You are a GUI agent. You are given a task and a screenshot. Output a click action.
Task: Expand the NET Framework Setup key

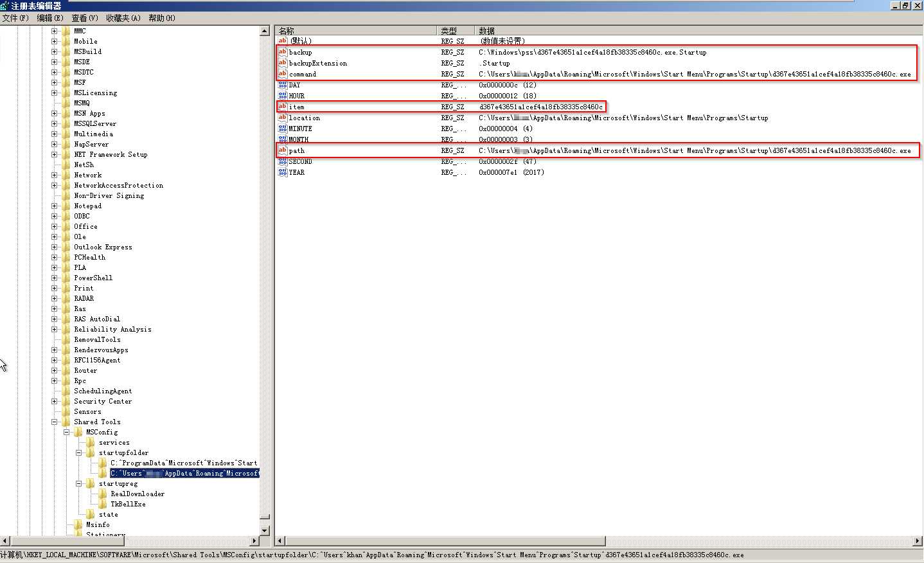tap(55, 154)
